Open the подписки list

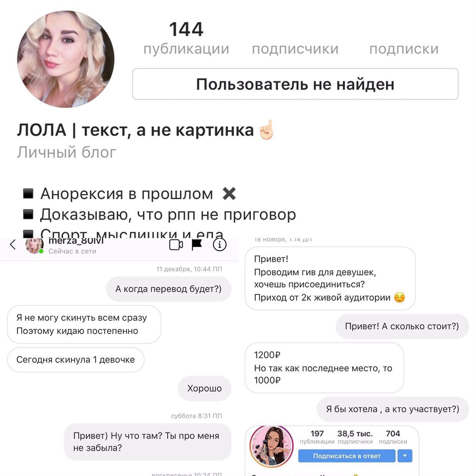point(404,49)
